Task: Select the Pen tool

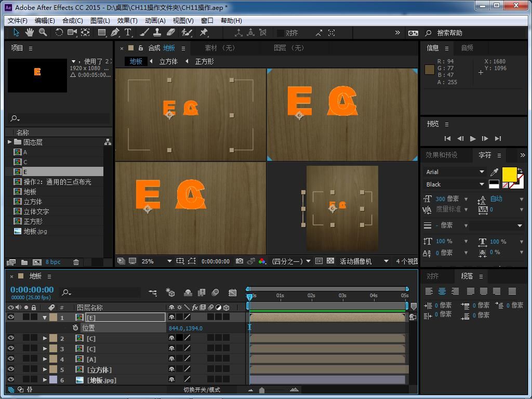Action: [115, 32]
